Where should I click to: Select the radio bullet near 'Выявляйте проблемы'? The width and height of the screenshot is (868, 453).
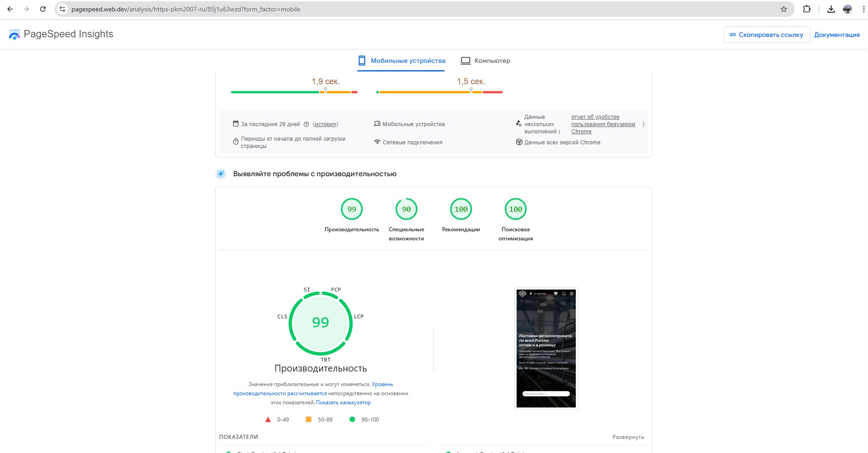click(x=221, y=173)
